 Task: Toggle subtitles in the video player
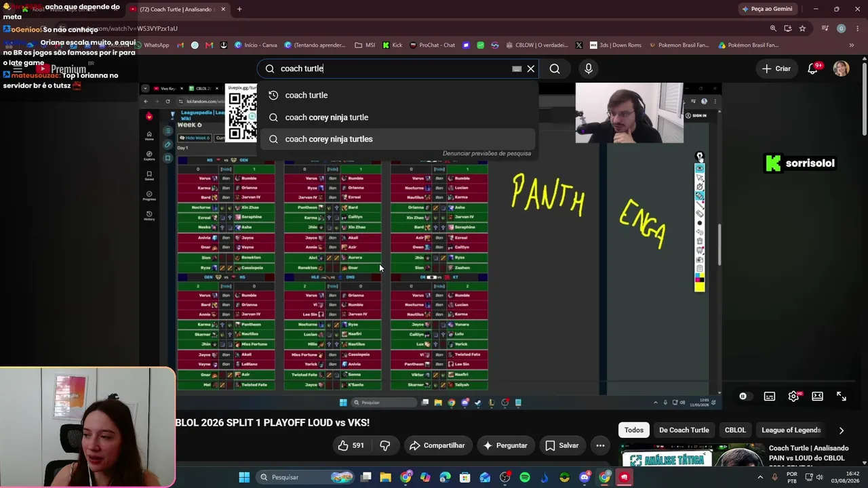[x=770, y=396]
